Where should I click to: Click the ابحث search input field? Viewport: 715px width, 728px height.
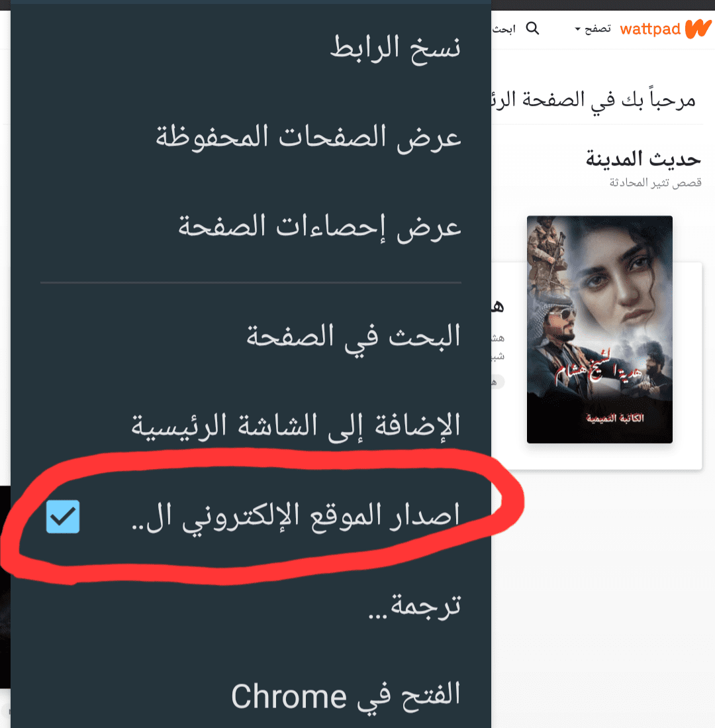[x=504, y=29]
